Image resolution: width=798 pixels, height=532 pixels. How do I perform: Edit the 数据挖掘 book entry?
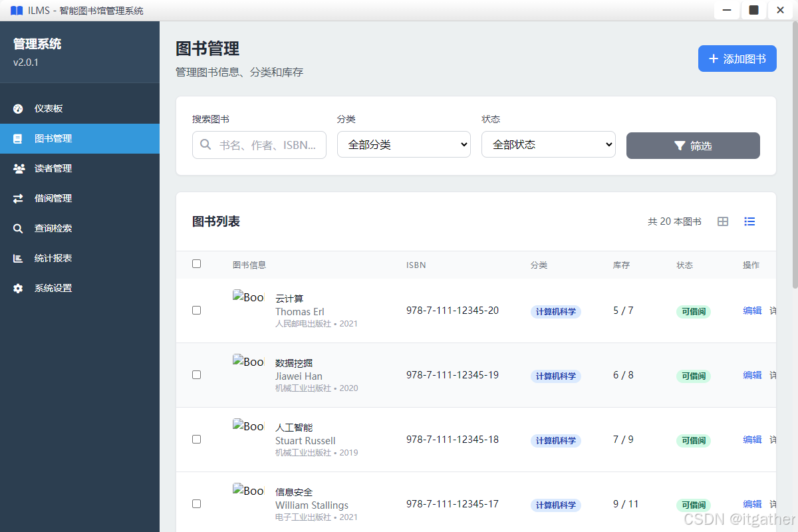tap(752, 375)
